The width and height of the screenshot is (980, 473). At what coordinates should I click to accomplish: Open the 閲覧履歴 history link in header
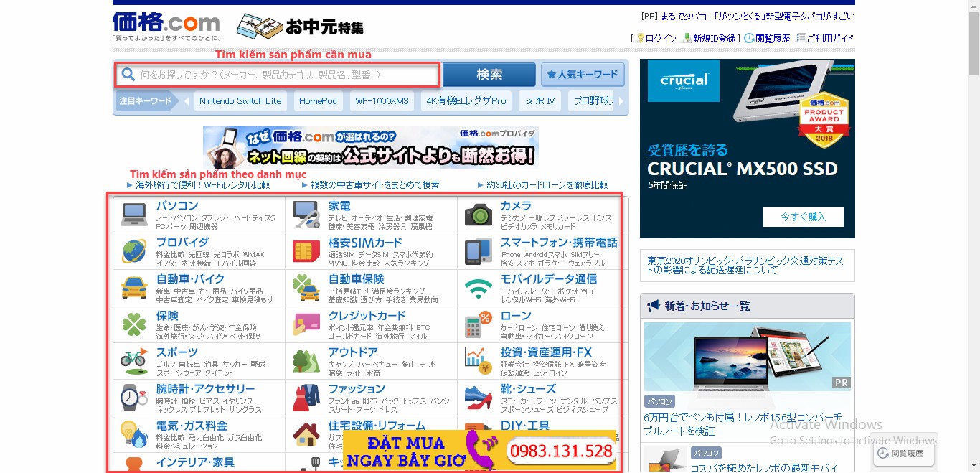[x=773, y=39]
